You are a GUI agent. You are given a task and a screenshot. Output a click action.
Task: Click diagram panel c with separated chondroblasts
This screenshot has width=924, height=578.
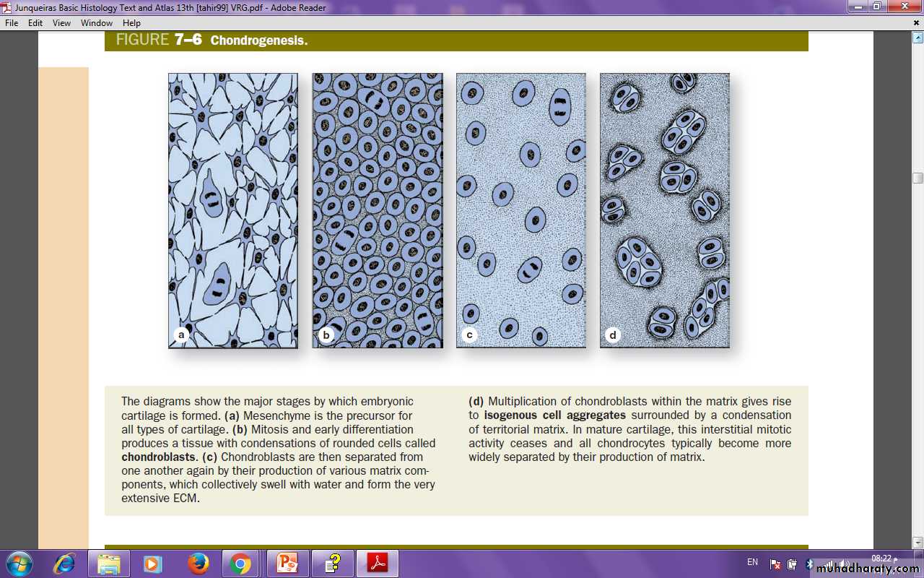[x=521, y=210]
